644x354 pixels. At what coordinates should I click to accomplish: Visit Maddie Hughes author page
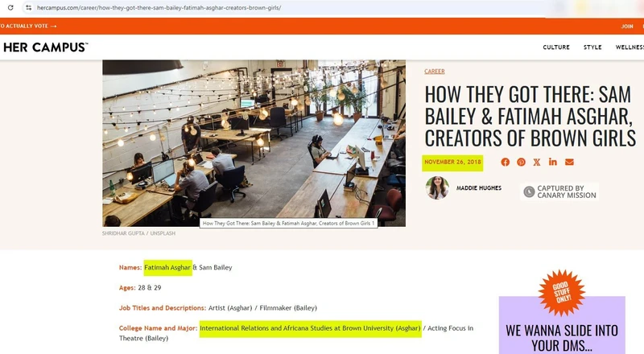[x=478, y=188]
